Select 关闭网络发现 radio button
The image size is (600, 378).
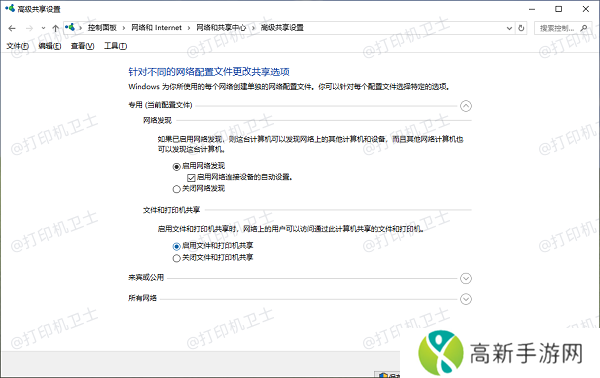176,189
